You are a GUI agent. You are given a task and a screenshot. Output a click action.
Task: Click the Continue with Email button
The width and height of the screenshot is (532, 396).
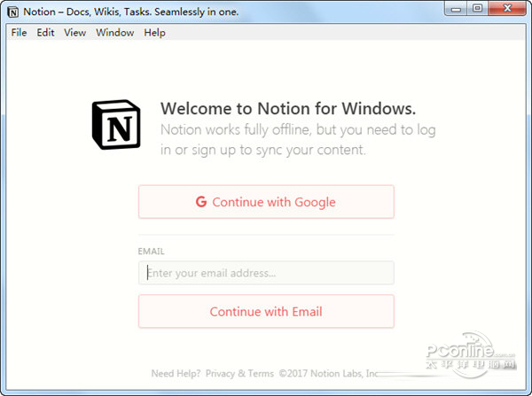coord(266,311)
